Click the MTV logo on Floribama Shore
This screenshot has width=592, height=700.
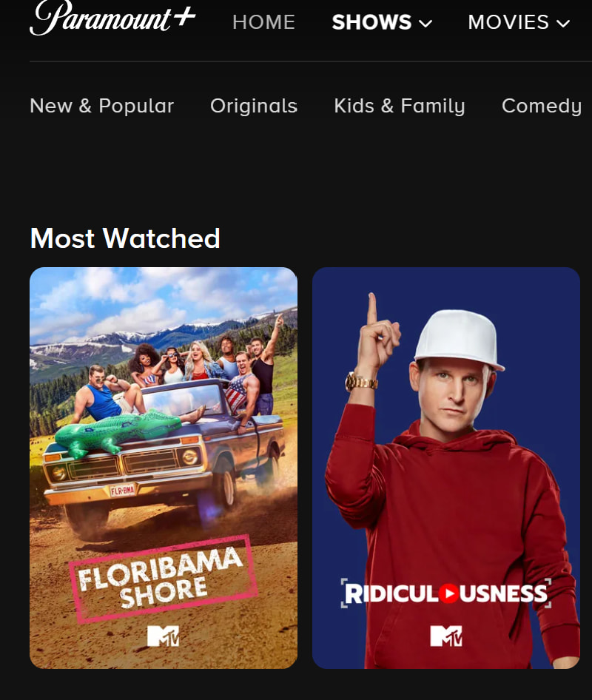(164, 636)
